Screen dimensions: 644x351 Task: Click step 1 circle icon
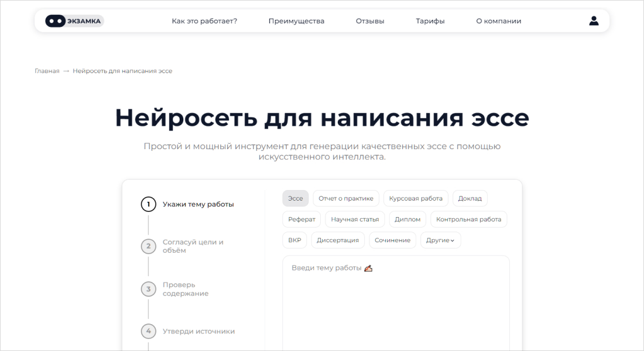click(x=149, y=204)
